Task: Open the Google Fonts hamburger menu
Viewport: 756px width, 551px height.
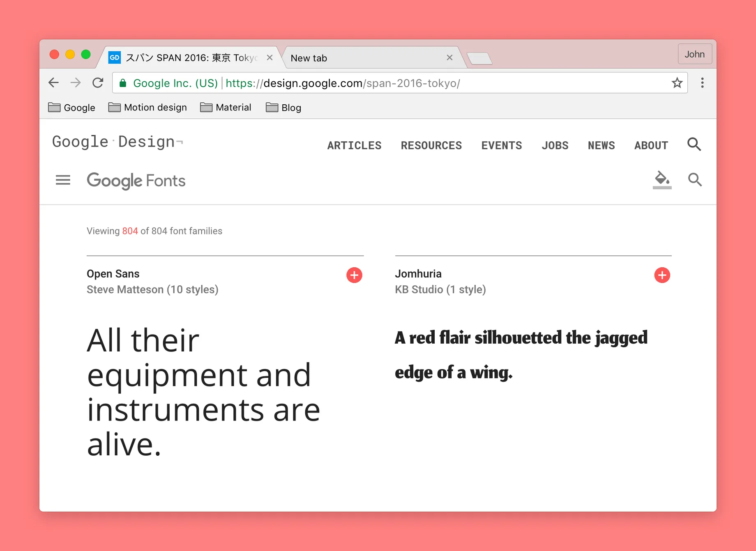Action: (x=63, y=180)
